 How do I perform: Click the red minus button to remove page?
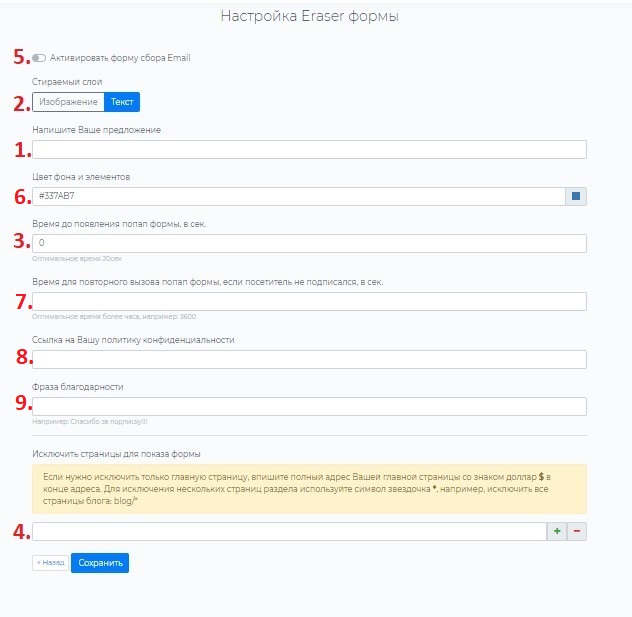pyautogui.click(x=577, y=532)
